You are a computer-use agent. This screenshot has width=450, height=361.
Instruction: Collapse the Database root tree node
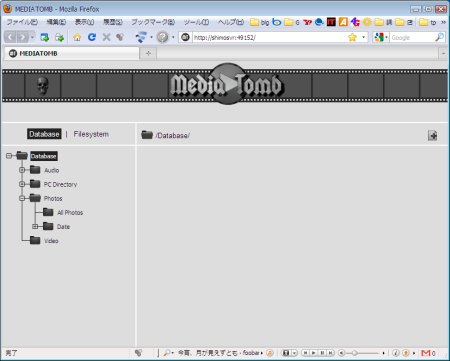[9, 156]
